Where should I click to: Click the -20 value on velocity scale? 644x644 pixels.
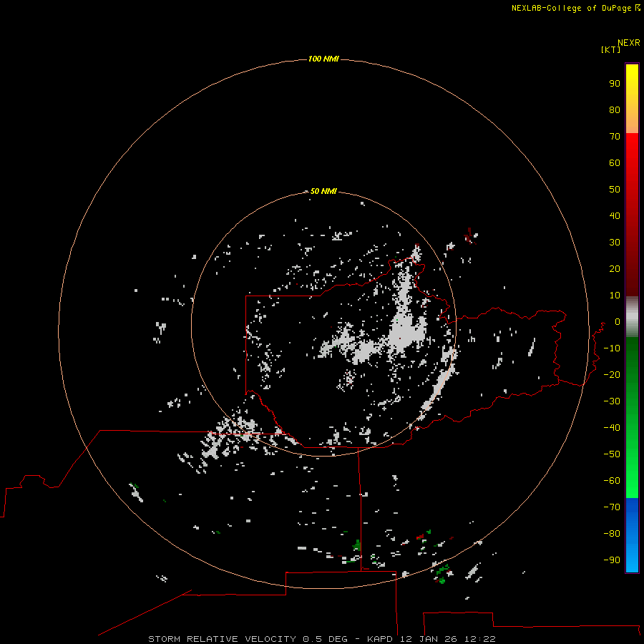click(612, 374)
